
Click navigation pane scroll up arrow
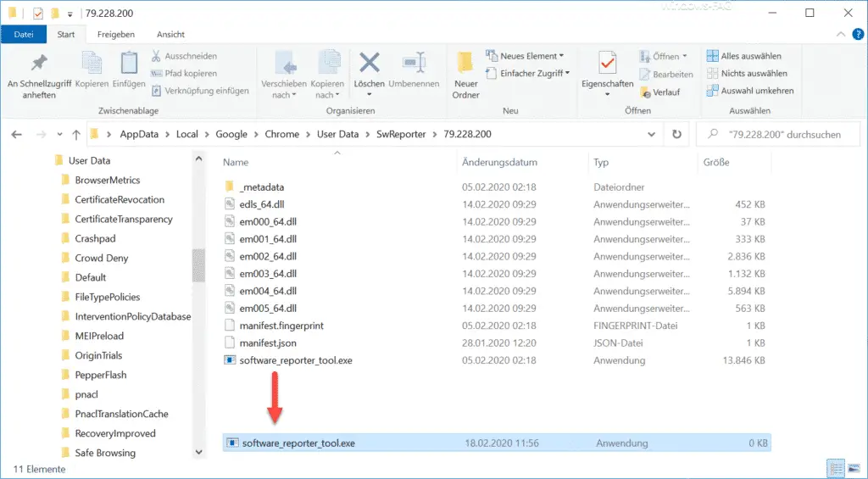[x=198, y=159]
